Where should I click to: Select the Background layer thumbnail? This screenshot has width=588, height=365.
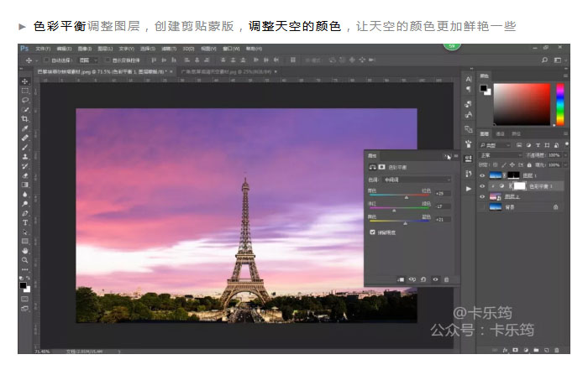tap(496, 206)
